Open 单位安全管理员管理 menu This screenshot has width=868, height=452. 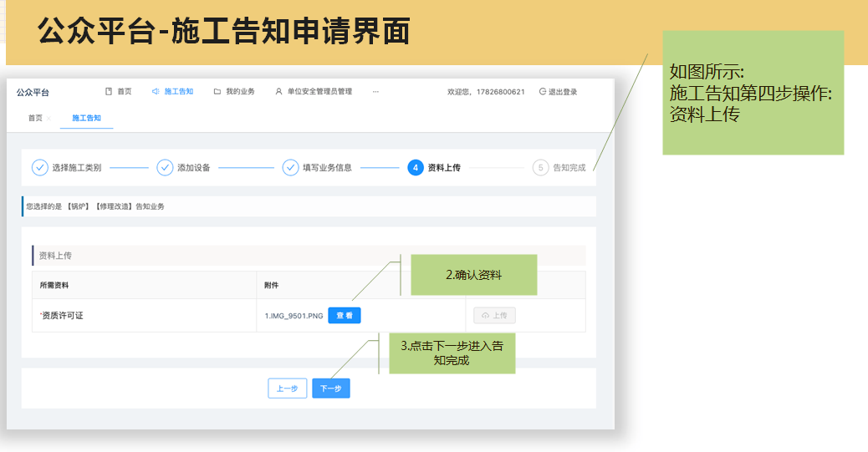[314, 91]
